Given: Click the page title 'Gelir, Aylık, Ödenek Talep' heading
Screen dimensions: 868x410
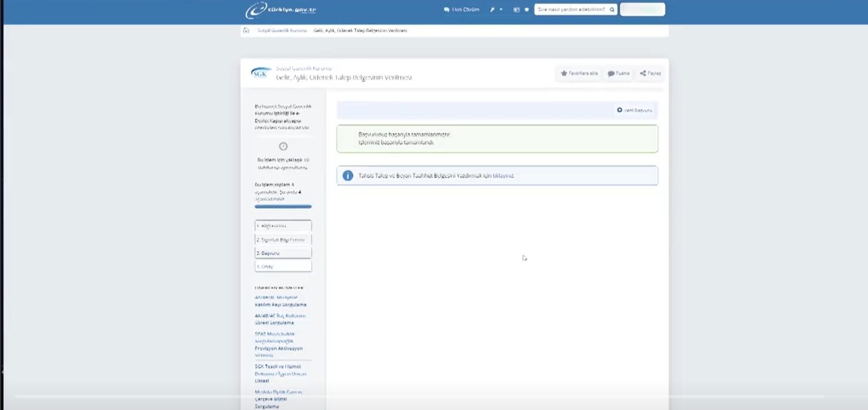Looking at the screenshot, I should click(x=343, y=78).
